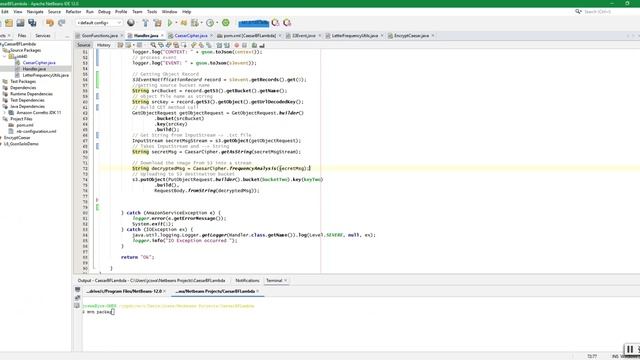Image resolution: width=640 pixels, height=360 pixels.
Task: Click the History view toggle button
Action: click(104, 45)
